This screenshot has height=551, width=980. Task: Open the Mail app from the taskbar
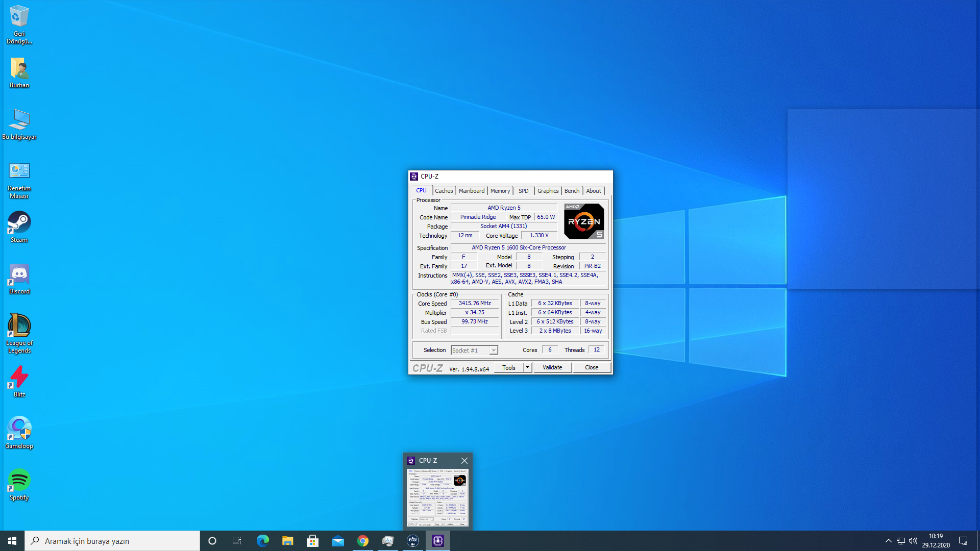click(x=337, y=541)
